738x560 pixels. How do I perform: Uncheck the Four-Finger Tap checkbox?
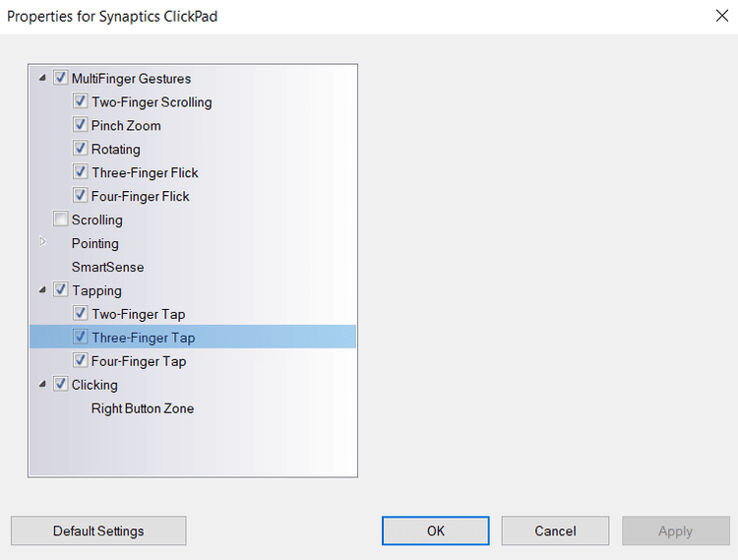[x=80, y=360]
